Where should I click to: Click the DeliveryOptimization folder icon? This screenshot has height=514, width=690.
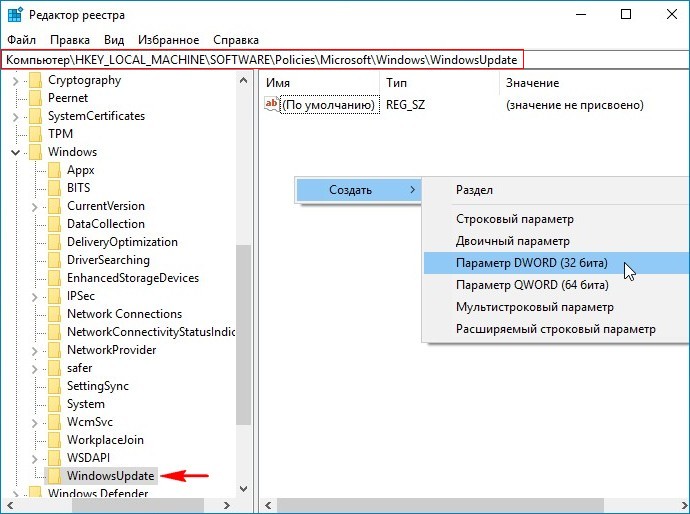[54, 242]
